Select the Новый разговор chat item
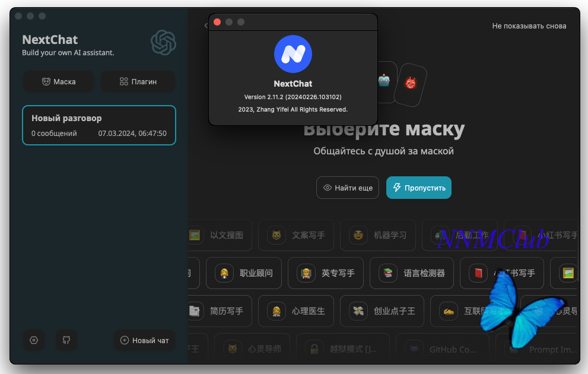588x374 pixels. [x=99, y=125]
